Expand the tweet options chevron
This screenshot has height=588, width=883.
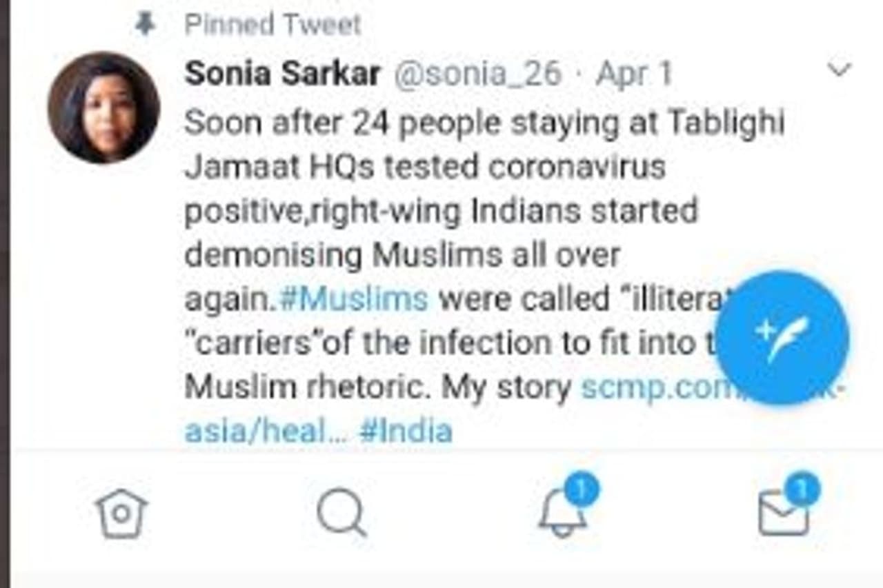click(839, 70)
